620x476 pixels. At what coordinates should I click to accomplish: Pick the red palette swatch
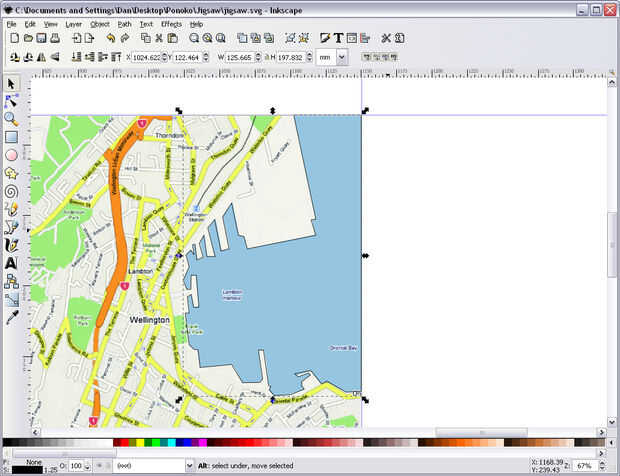click(125, 442)
